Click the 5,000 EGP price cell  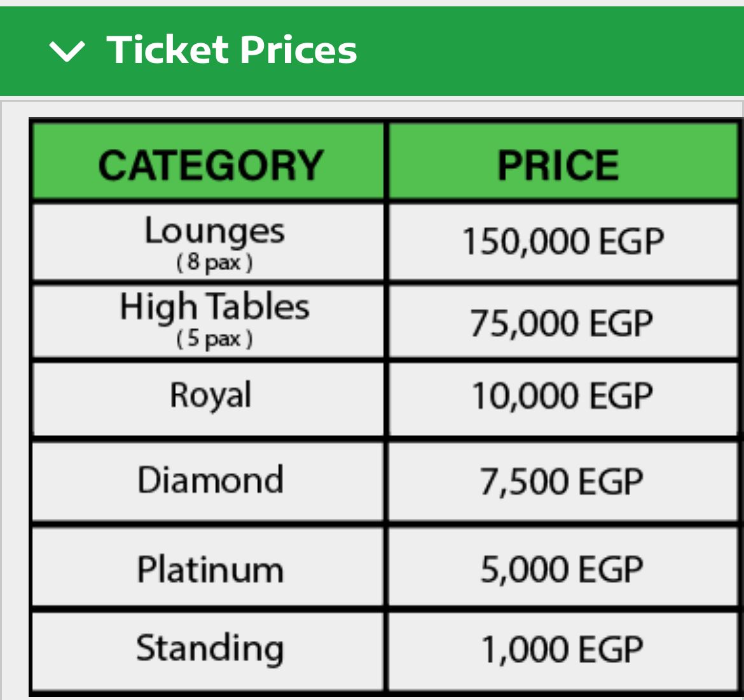[563, 566]
